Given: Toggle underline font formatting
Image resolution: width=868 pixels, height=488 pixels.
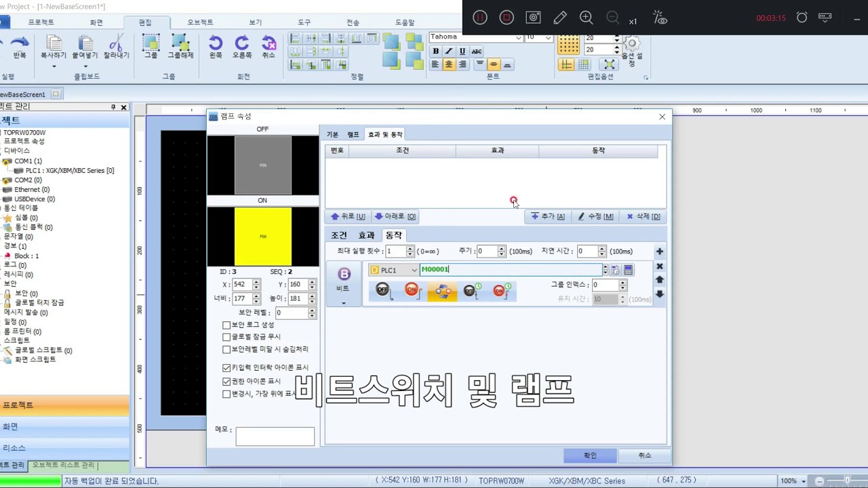Looking at the screenshot, I should (x=462, y=51).
